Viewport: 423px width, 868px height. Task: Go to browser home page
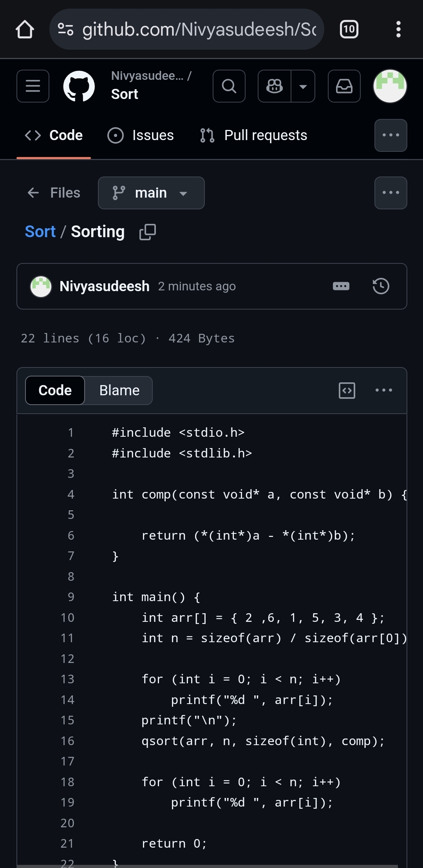tap(25, 29)
